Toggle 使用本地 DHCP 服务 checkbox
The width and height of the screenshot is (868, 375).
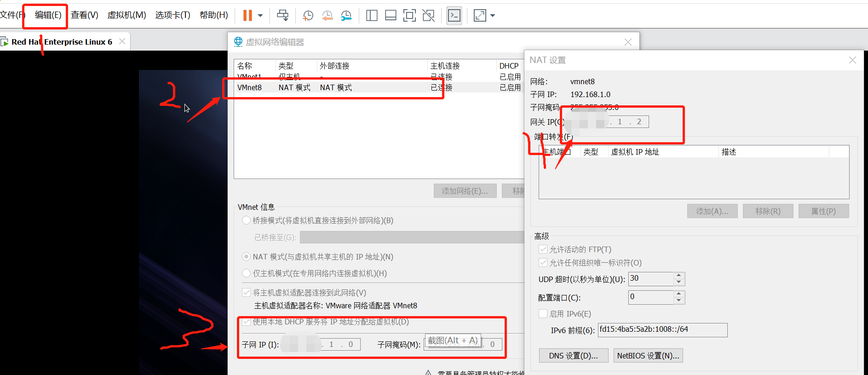[x=246, y=322]
